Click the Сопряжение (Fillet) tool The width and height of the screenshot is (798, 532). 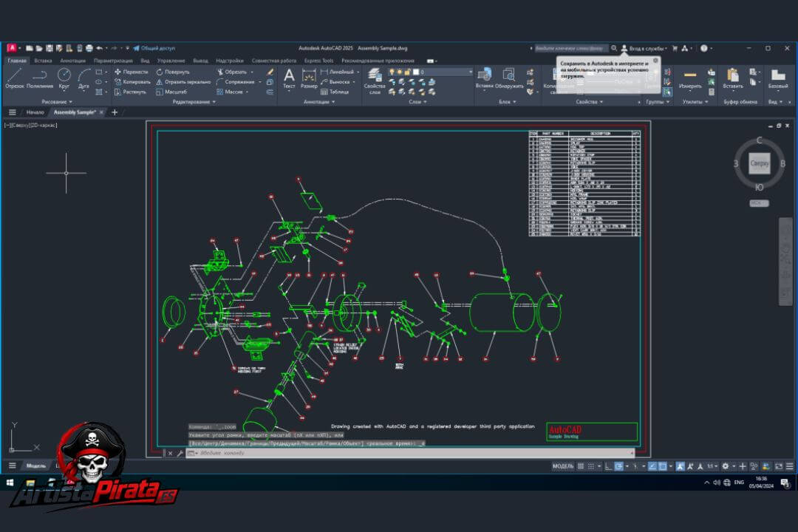tap(236, 81)
